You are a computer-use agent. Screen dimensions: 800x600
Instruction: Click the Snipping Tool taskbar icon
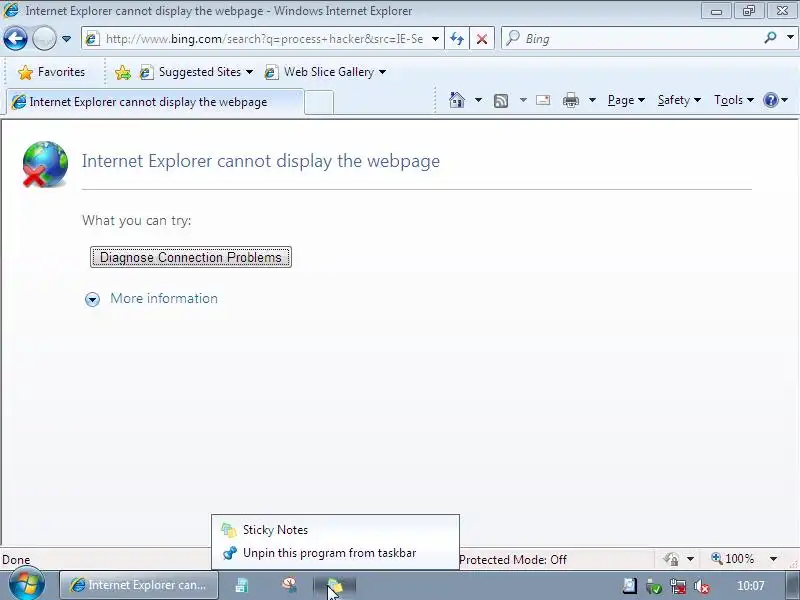(290, 585)
